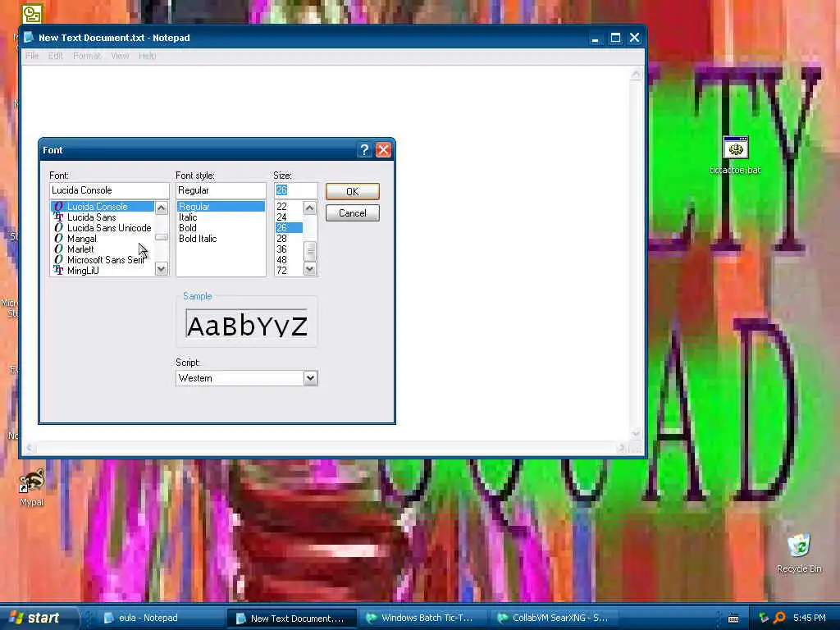Click the Size input field

[x=295, y=190]
